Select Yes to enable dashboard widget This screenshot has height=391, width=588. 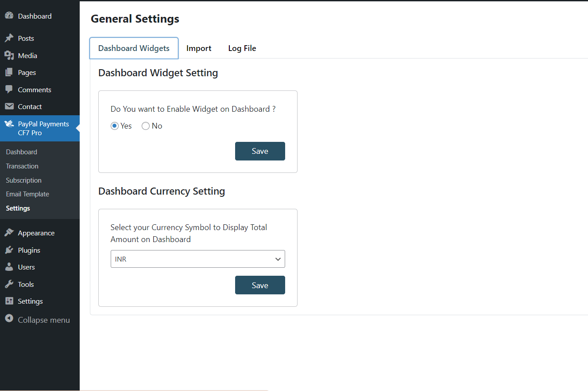tap(115, 126)
